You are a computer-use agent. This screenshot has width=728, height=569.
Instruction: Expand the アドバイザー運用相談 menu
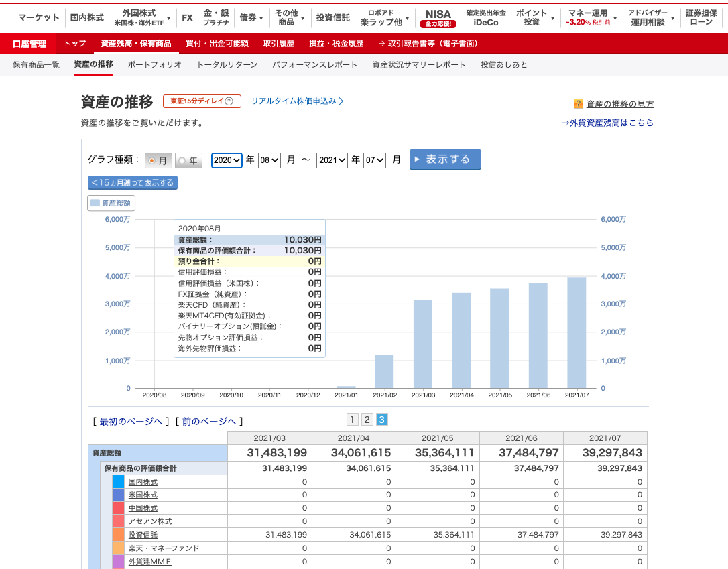coord(651,17)
